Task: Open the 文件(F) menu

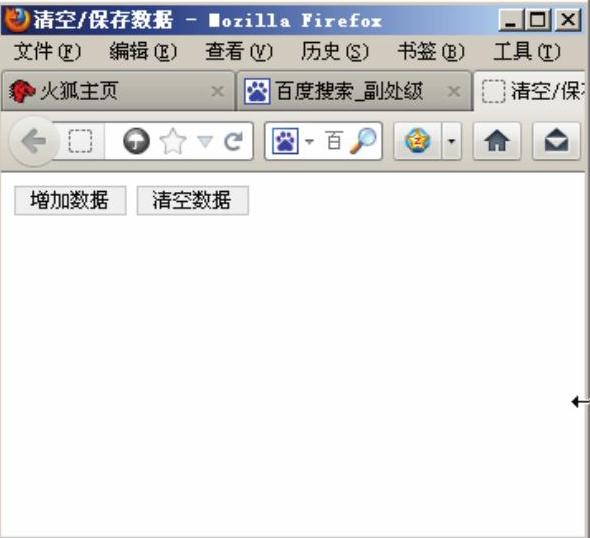Action: [47, 52]
